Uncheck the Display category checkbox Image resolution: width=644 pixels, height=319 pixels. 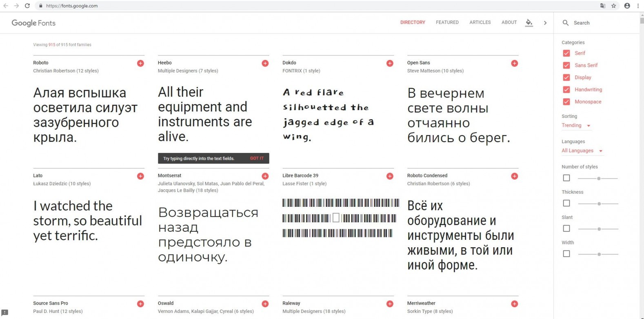click(x=566, y=78)
